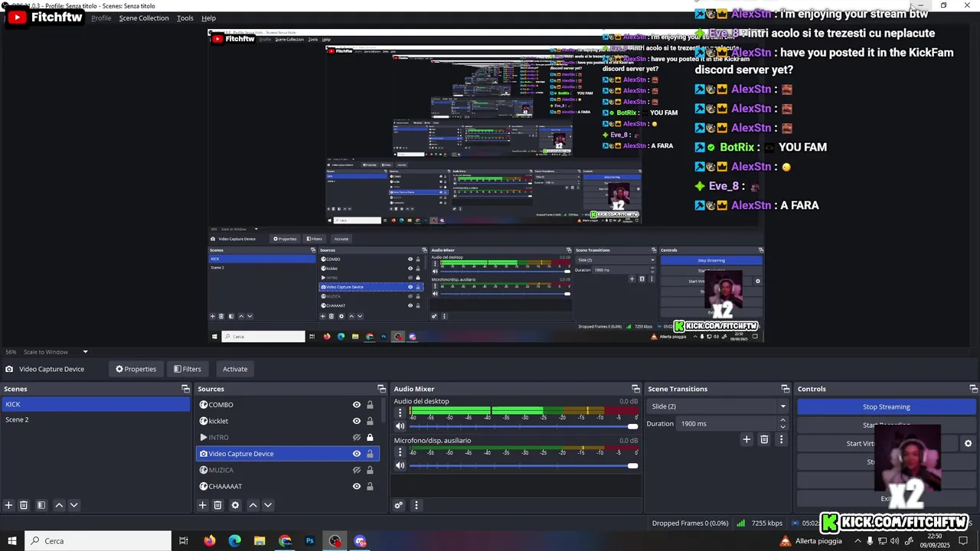980x551 pixels.
Task: Add a new scene with plus icon
Action: point(8,505)
